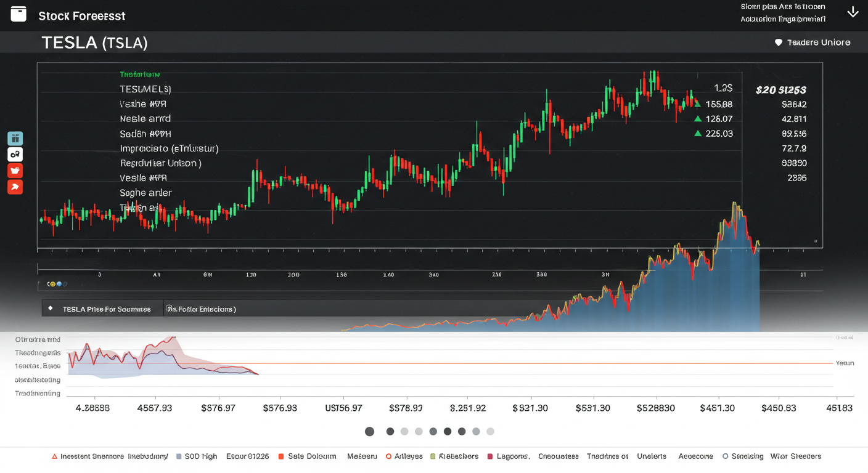This screenshot has height=473, width=868.
Task: Click the Yenun label at the orange line
Action: pyautogui.click(x=845, y=363)
